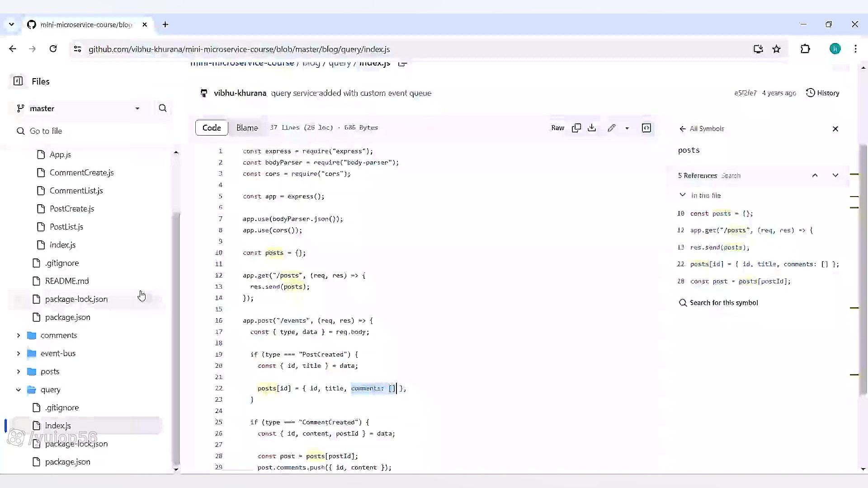This screenshot has height=488, width=868.
Task: Copy raw file contents icon
Action: [x=576, y=128]
